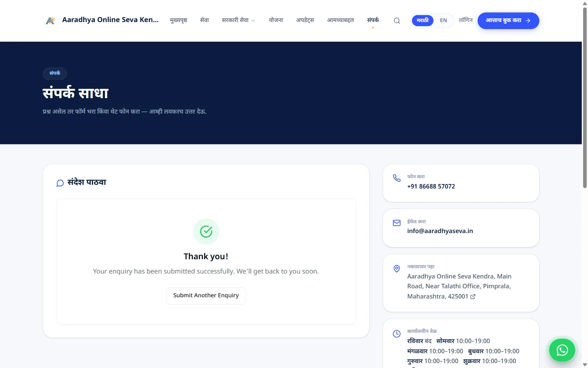Open the अपडेट्स navigation item
The height and width of the screenshot is (368, 588).
pyautogui.click(x=305, y=20)
